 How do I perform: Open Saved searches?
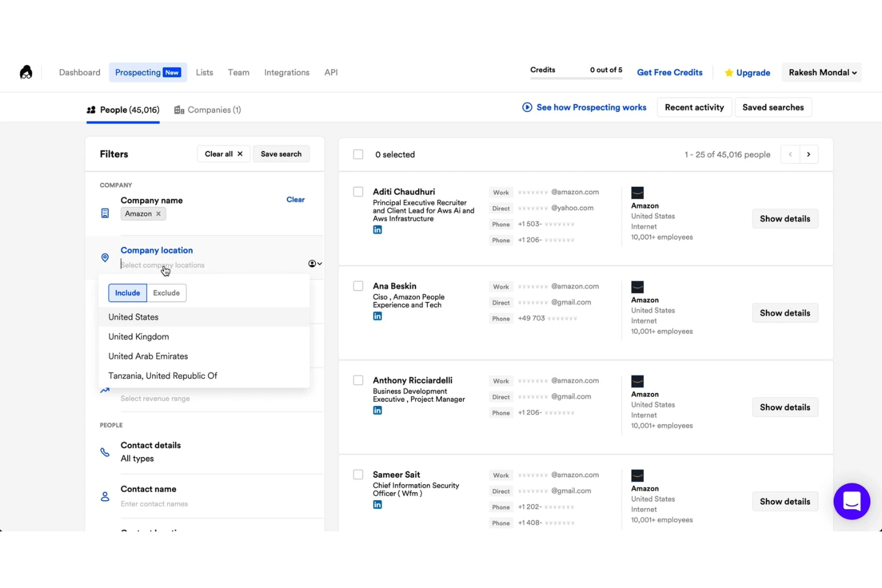(x=773, y=107)
